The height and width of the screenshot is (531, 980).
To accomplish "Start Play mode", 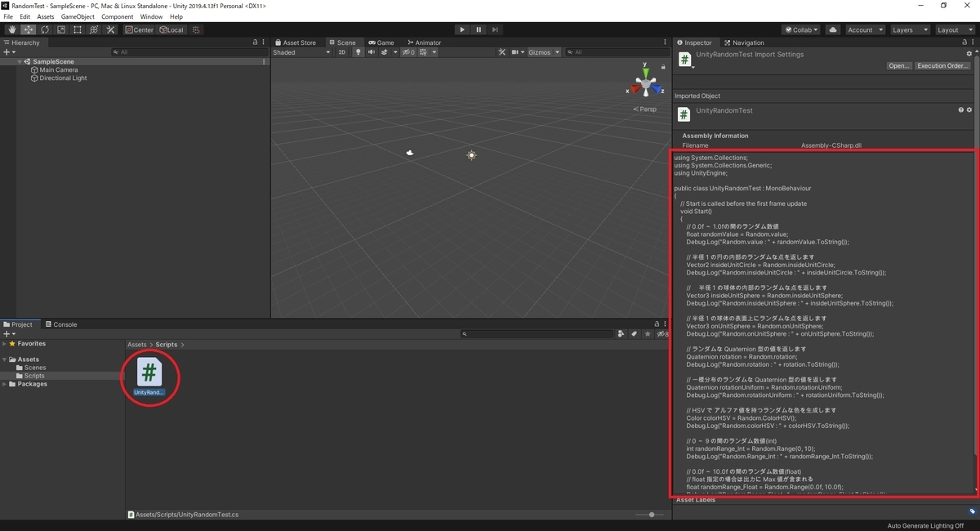I will coord(461,29).
